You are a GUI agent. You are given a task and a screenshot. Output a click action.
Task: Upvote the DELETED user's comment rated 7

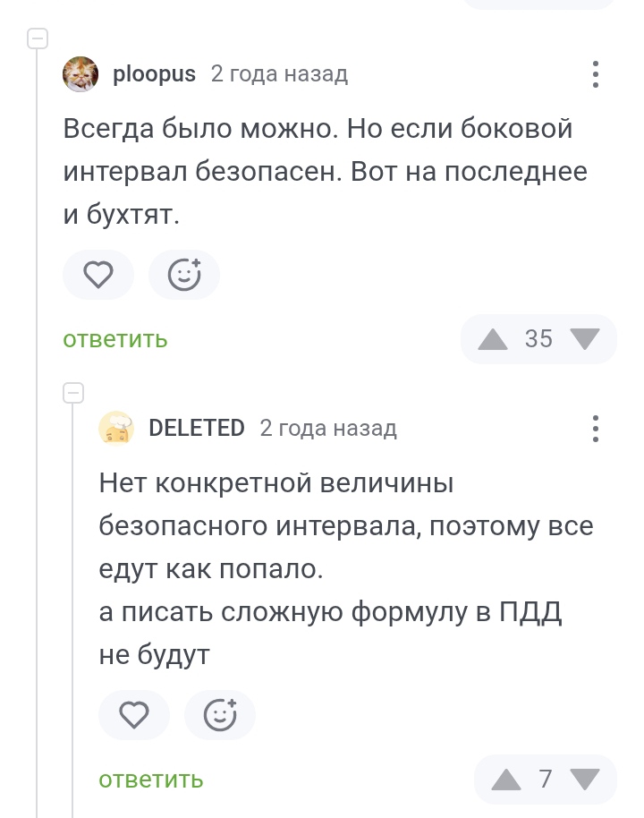click(x=506, y=780)
